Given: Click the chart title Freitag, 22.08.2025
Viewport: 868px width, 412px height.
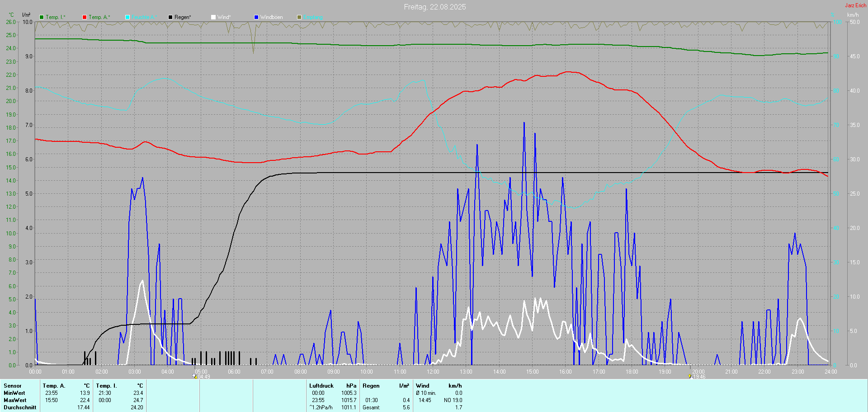Looking at the screenshot, I should pos(434,7).
